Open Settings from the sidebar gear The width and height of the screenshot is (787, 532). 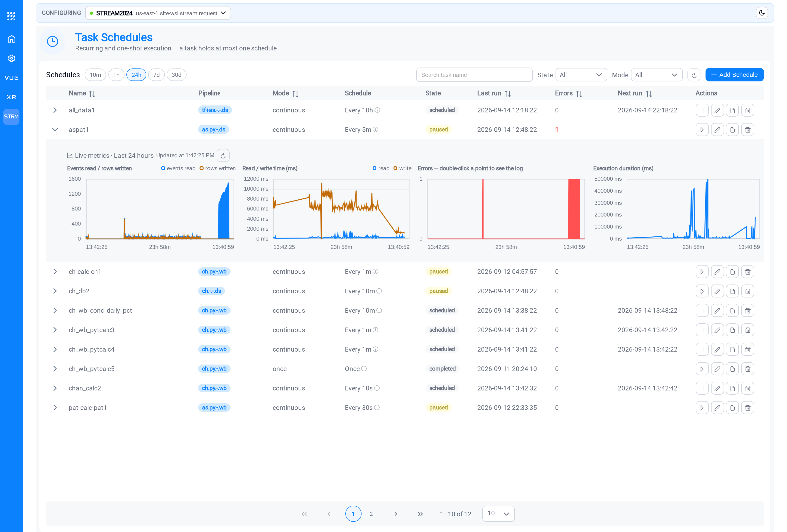pyautogui.click(x=12, y=58)
